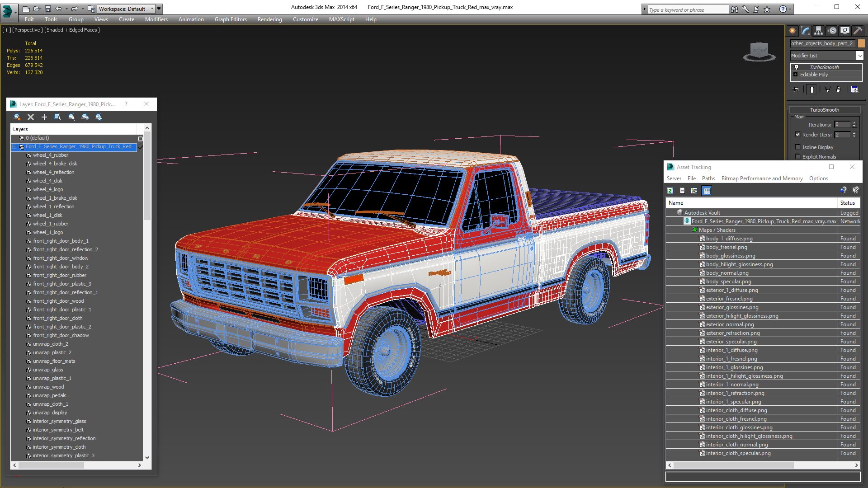Open the MAXScript menu
This screenshot has width=868, height=488.
point(342,19)
